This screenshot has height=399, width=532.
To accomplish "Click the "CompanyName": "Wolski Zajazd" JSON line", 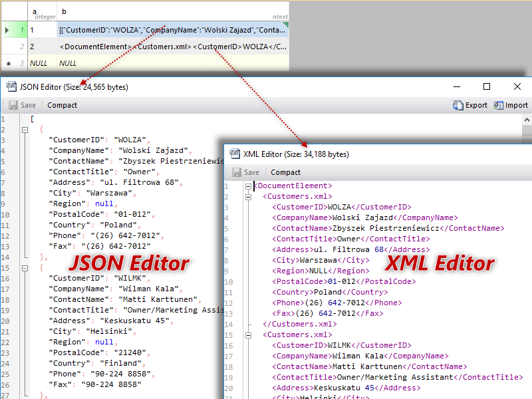I will (x=120, y=150).
